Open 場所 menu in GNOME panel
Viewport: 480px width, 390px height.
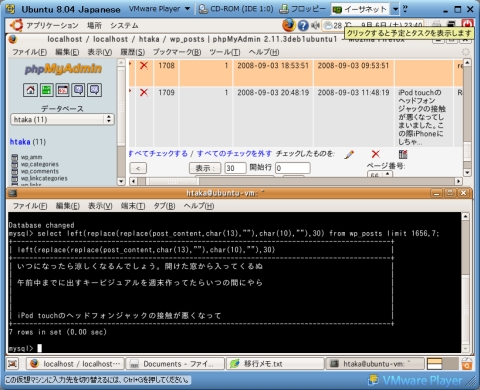[94, 25]
